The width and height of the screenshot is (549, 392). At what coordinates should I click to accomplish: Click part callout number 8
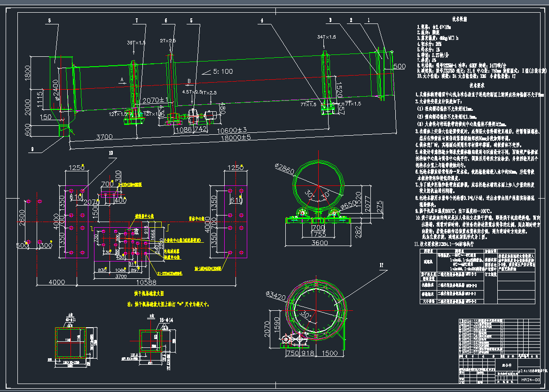[x=49, y=20]
